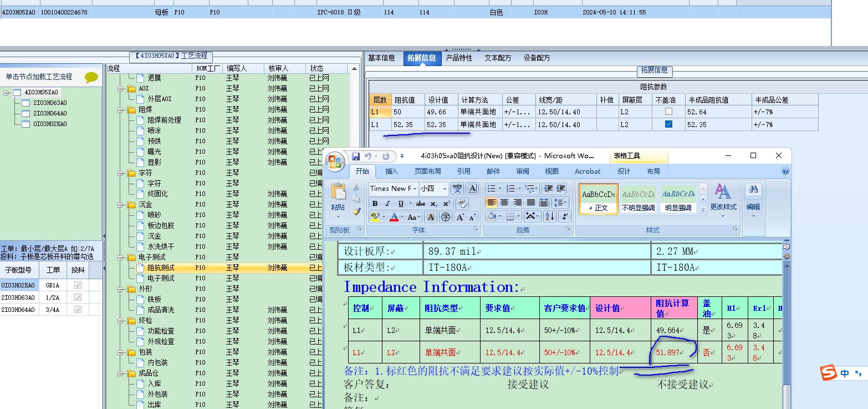Click the yellow text highlight swatch
Screen dimensions: 868x409
point(375,218)
